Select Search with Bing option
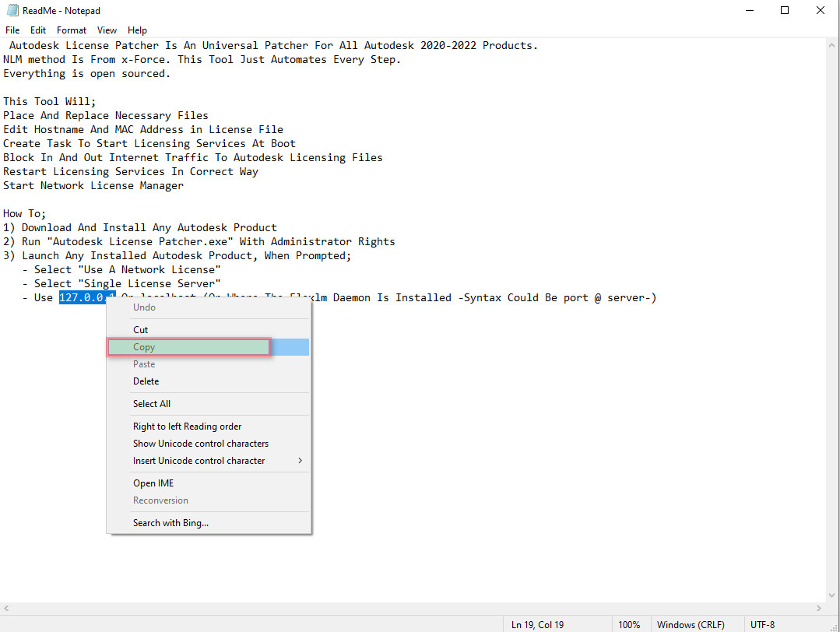 click(170, 523)
